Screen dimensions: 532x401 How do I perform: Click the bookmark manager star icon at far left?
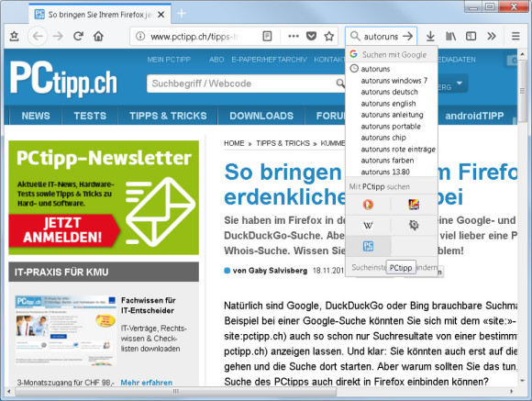click(x=14, y=36)
